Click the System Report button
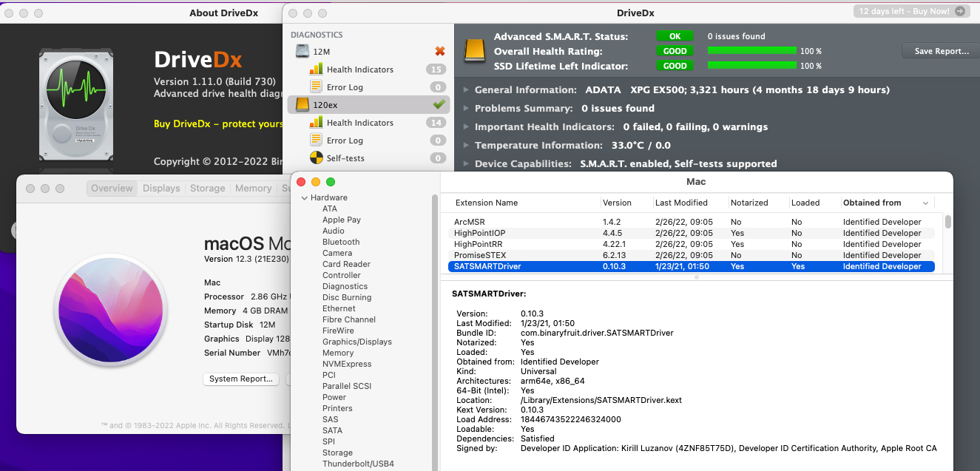 (241, 379)
